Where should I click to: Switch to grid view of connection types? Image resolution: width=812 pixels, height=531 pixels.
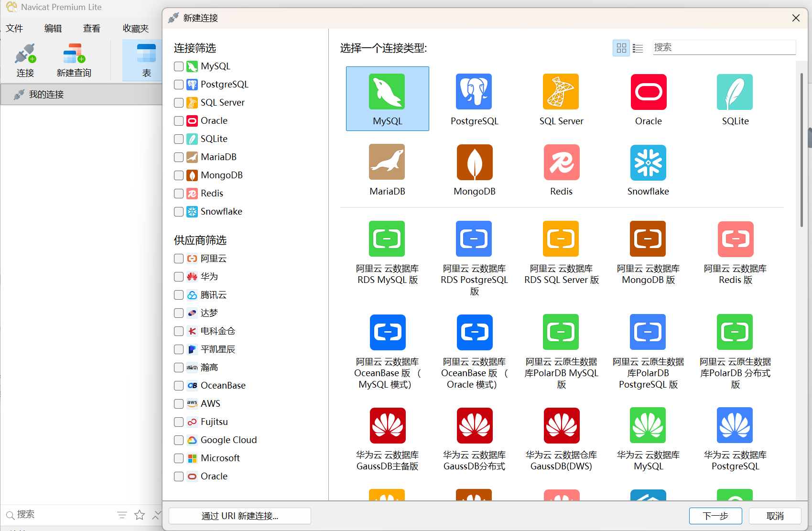point(621,48)
